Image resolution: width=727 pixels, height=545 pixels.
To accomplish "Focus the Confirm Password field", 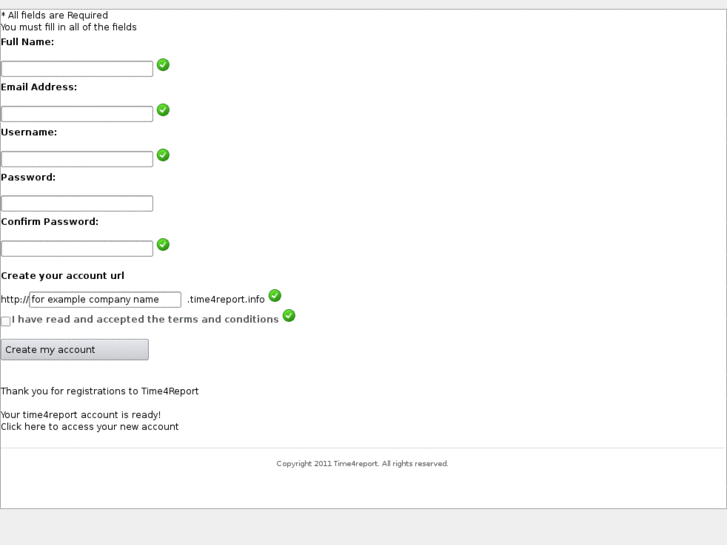I will click(77, 249).
